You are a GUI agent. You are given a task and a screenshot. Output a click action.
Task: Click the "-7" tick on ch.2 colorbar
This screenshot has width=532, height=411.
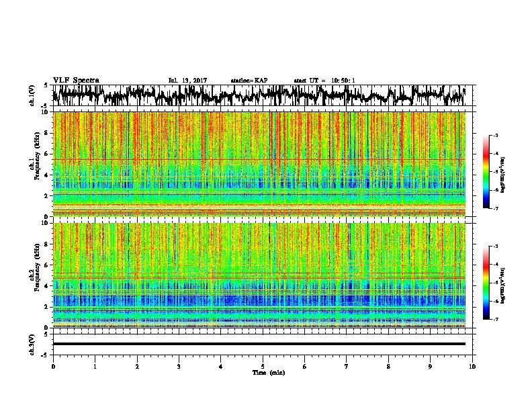(496, 319)
